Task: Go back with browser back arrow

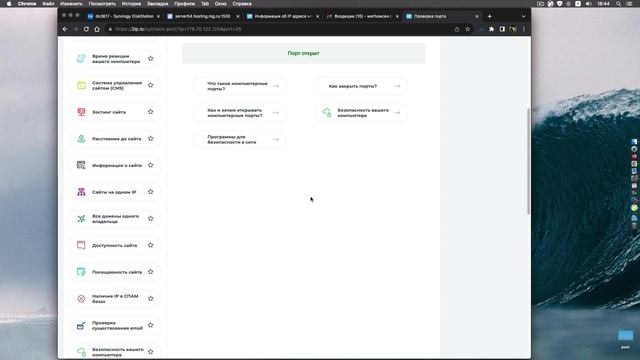Action: 65,29
